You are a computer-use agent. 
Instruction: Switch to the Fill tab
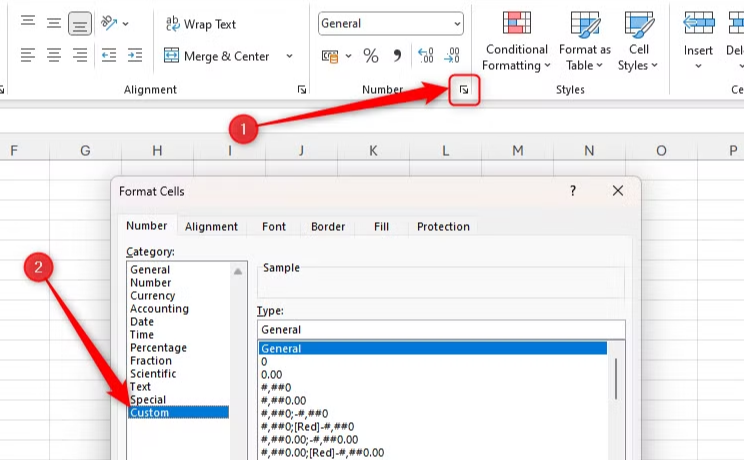381,226
